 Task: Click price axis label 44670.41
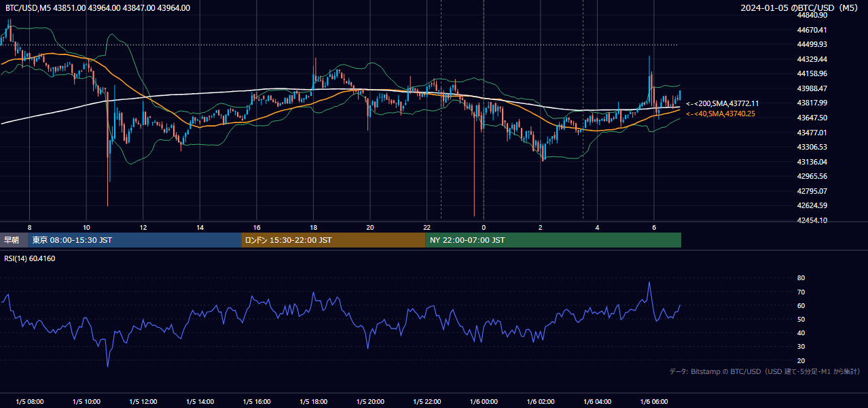click(812, 30)
